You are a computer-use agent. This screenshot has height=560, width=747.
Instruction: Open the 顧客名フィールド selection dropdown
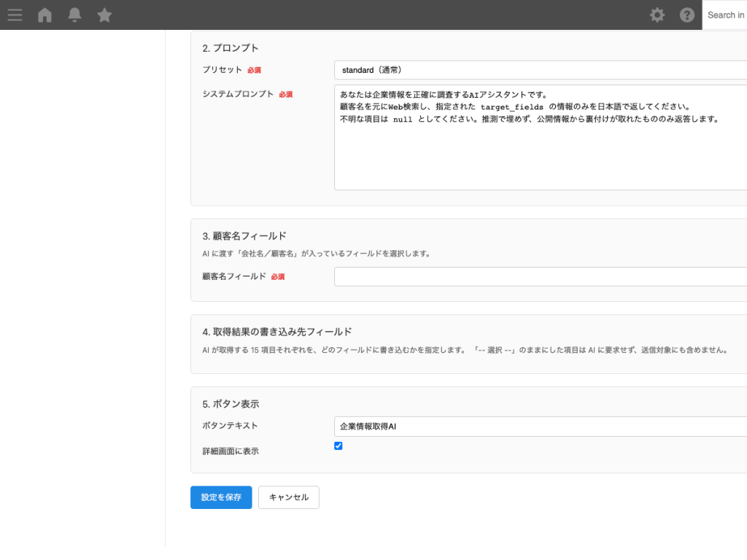tap(540, 276)
